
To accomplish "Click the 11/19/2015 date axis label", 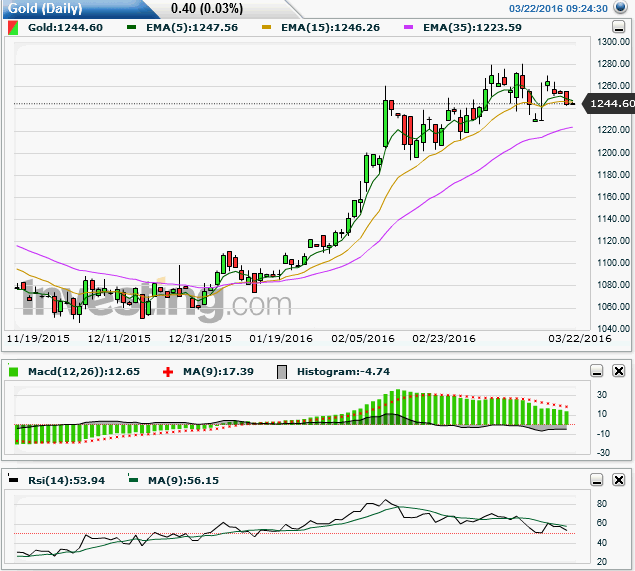I will click(x=38, y=339).
